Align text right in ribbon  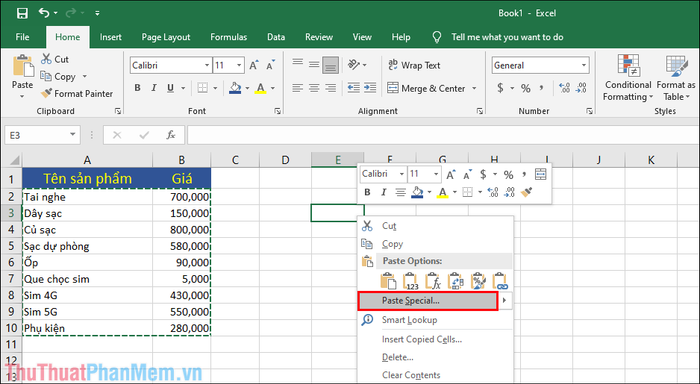(x=330, y=88)
